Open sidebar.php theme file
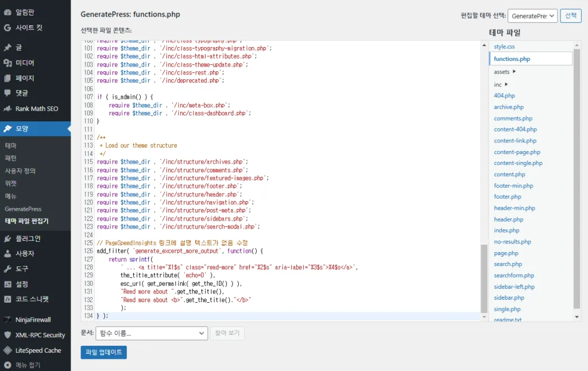The image size is (588, 371). tap(509, 298)
